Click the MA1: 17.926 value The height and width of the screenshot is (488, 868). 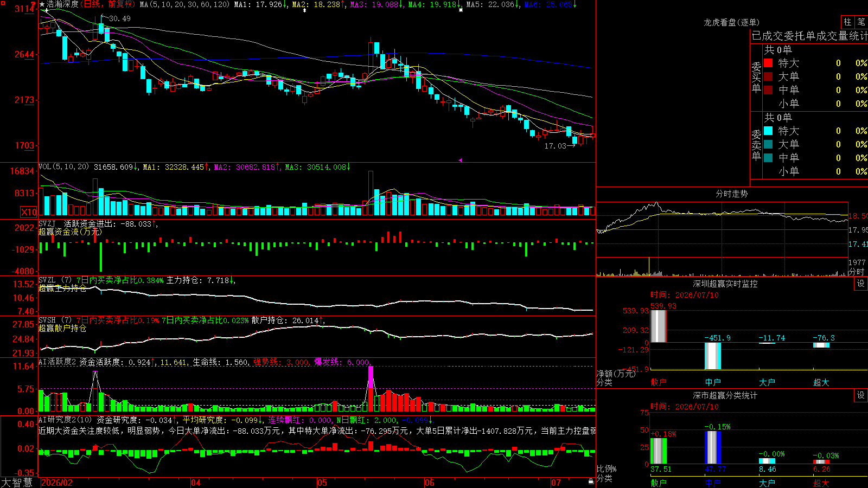(x=258, y=4)
